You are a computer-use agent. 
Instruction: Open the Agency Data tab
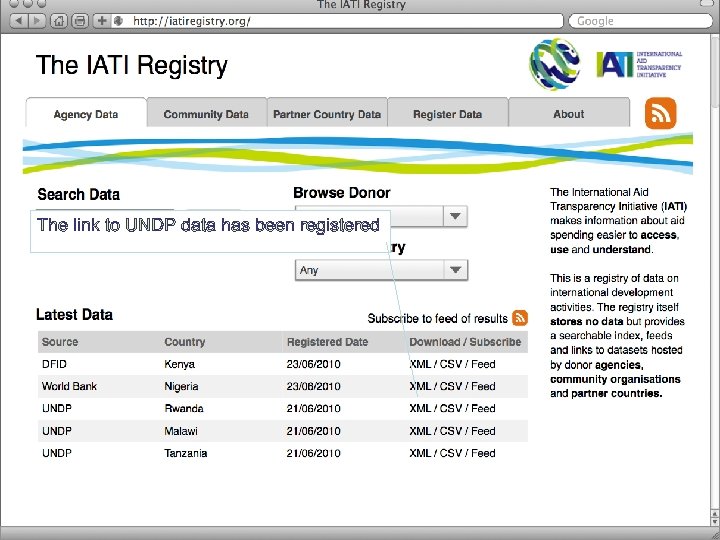[86, 114]
